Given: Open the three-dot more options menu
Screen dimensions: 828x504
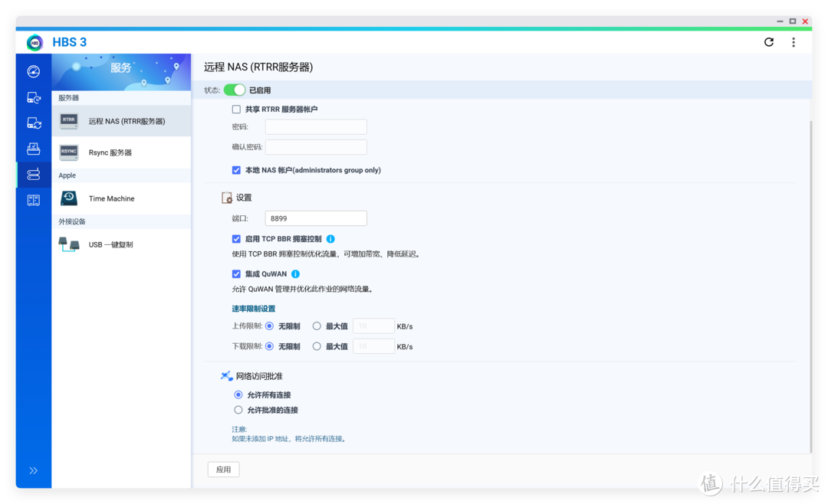Looking at the screenshot, I should pos(793,42).
